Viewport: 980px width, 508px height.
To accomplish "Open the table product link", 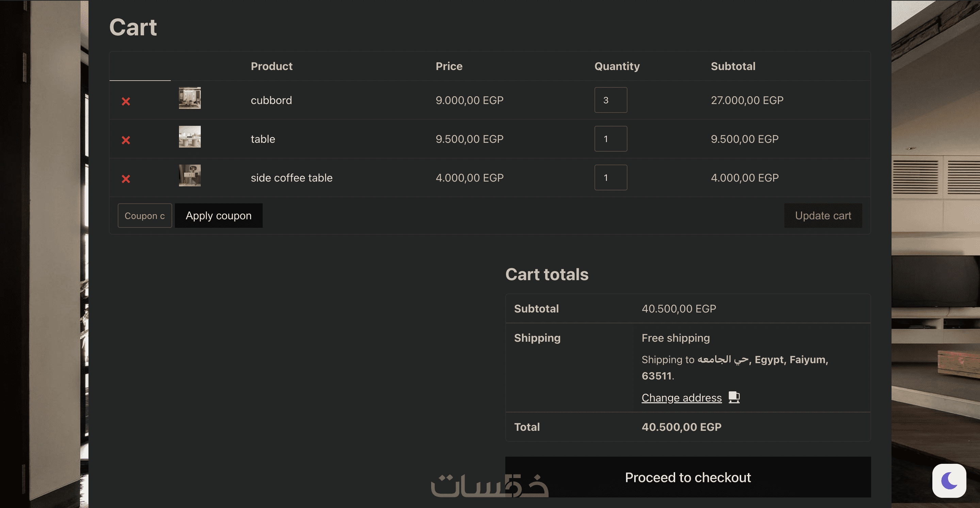I will 263,139.
